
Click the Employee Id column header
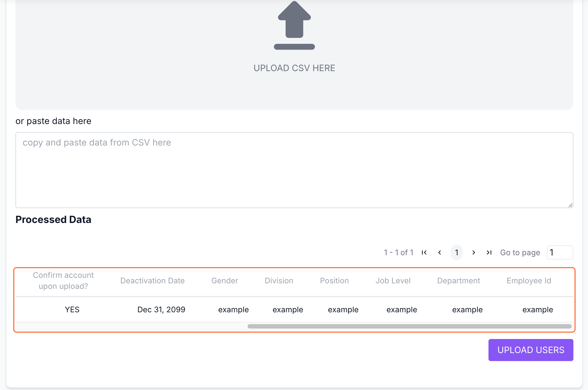(529, 281)
